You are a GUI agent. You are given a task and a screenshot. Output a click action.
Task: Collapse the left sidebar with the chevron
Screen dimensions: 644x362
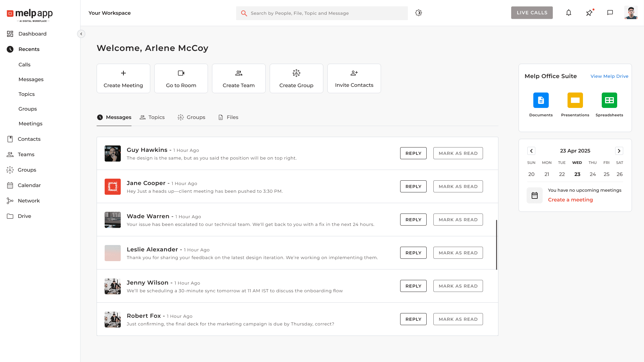(x=81, y=34)
